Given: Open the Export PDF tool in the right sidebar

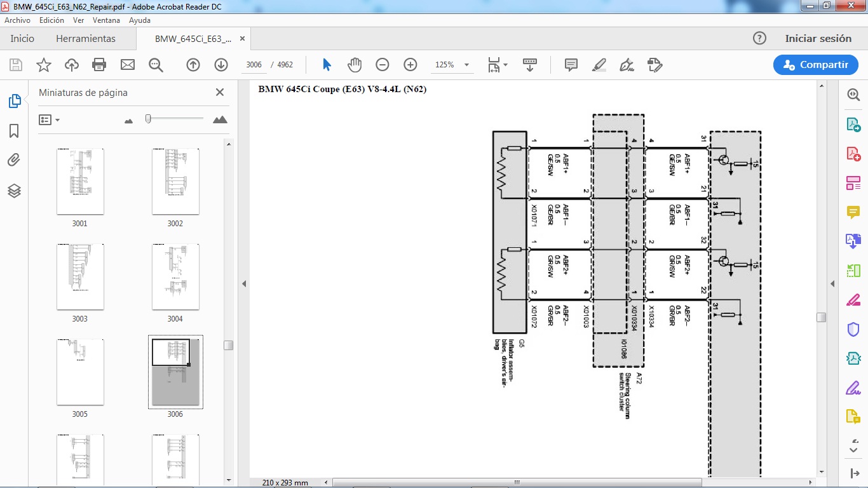Looking at the screenshot, I should click(x=853, y=124).
